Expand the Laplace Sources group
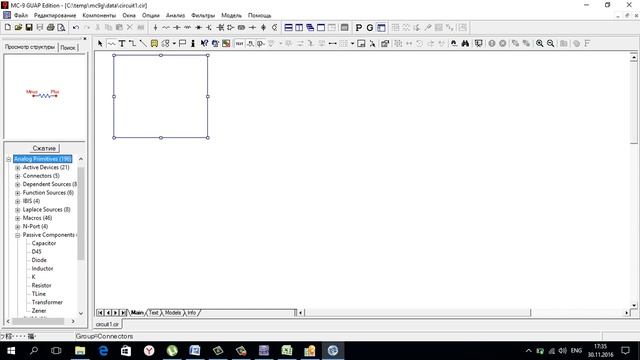The image size is (640, 360). 18,210
